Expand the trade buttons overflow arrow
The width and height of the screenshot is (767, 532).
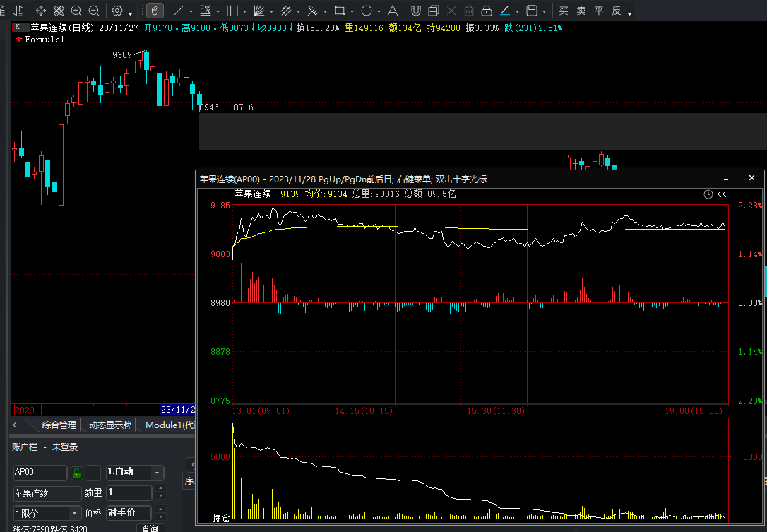[x=629, y=13]
